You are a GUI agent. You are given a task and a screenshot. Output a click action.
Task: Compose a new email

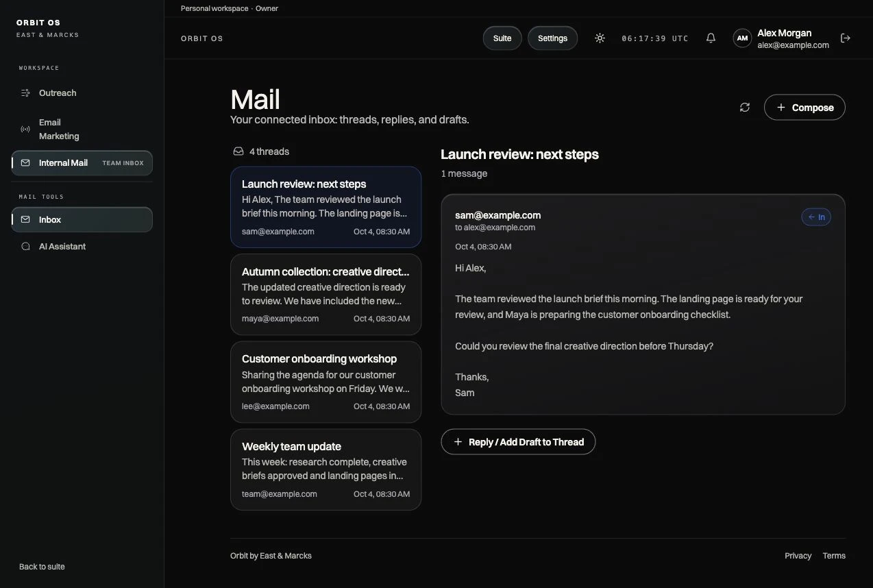tap(804, 108)
